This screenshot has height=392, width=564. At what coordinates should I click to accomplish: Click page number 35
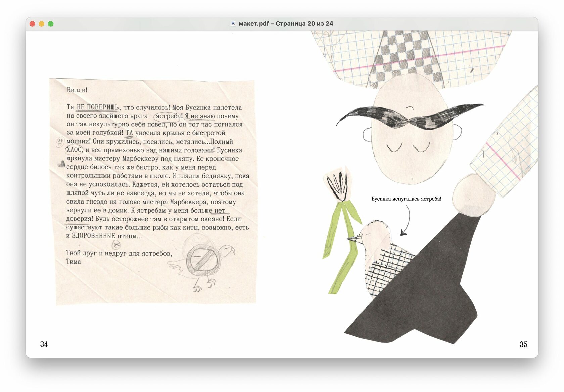click(523, 344)
